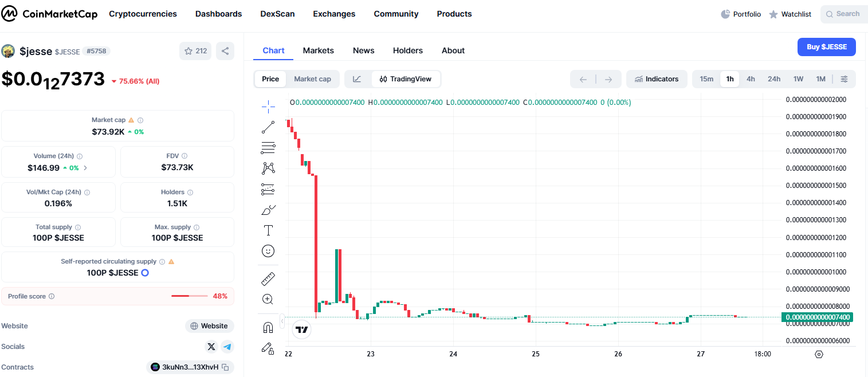Switch to the About tab
This screenshot has width=868, height=377.
pyautogui.click(x=453, y=50)
